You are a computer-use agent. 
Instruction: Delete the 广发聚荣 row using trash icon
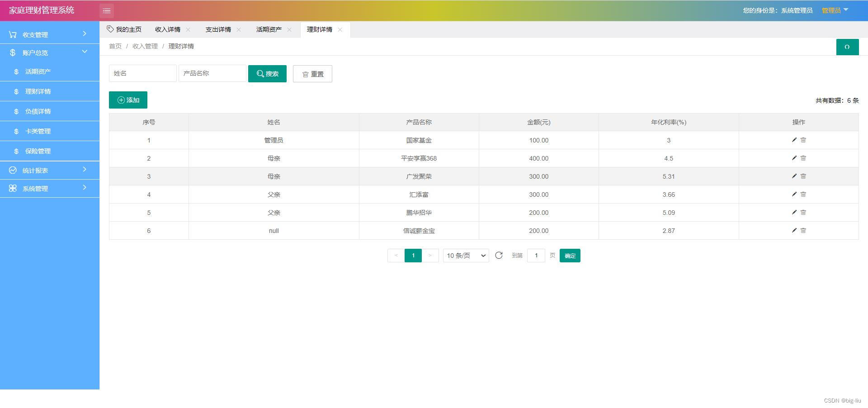[x=803, y=176]
